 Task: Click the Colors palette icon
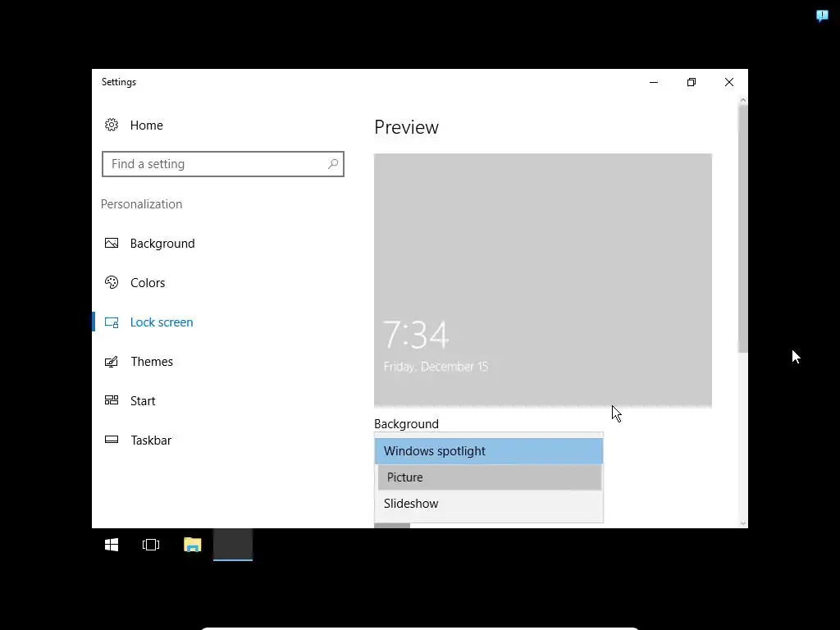coord(112,282)
